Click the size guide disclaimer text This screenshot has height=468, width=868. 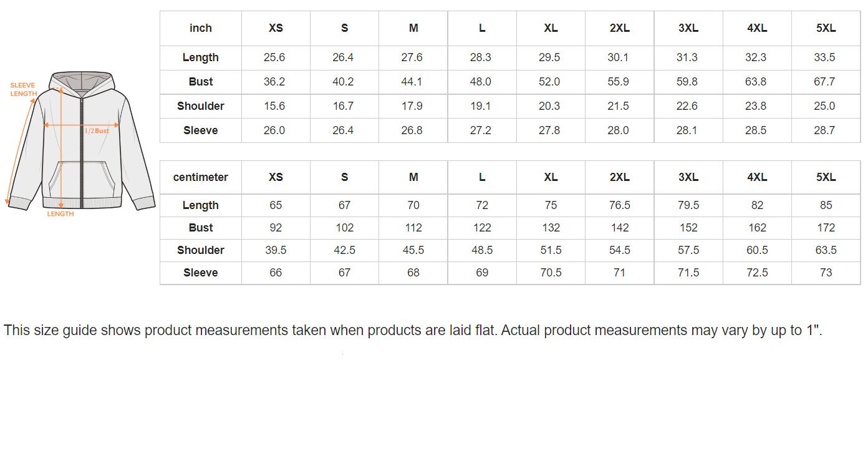click(413, 330)
